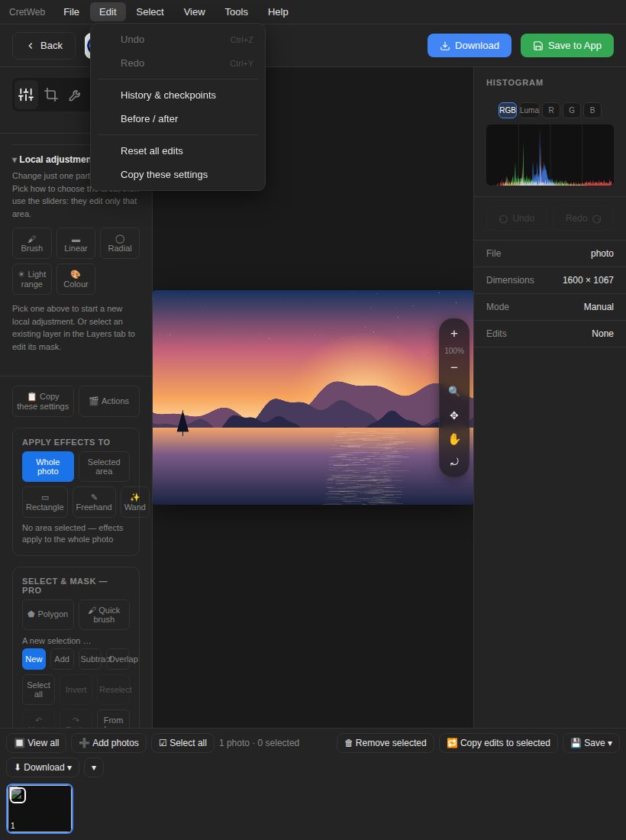Set selection mode to New
Image resolution: width=626 pixels, height=840 pixels.
pos(34,659)
